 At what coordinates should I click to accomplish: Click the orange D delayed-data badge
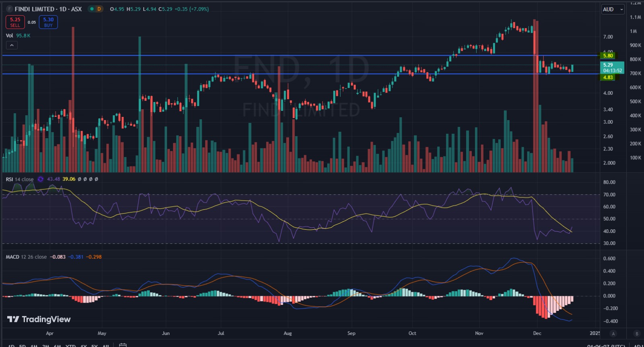pyautogui.click(x=99, y=9)
